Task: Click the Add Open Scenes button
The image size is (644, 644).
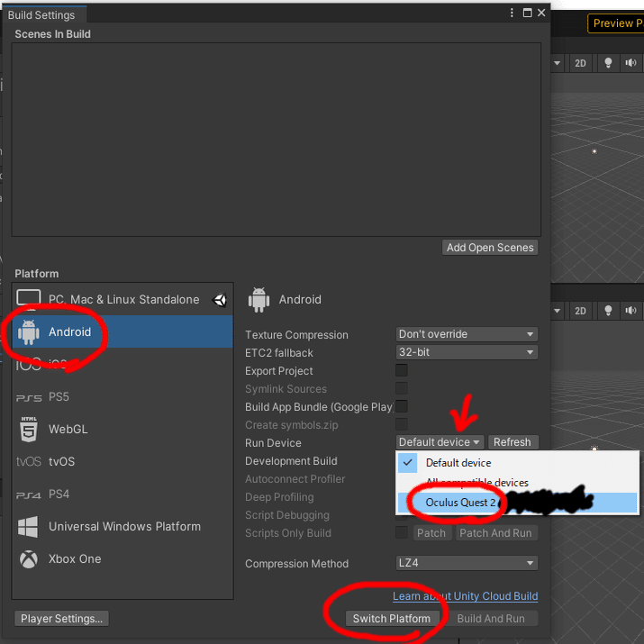Action: [x=490, y=248]
